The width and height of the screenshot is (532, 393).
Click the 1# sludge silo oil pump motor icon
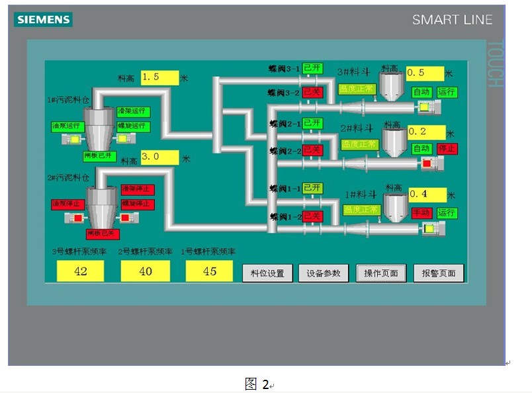click(x=71, y=140)
